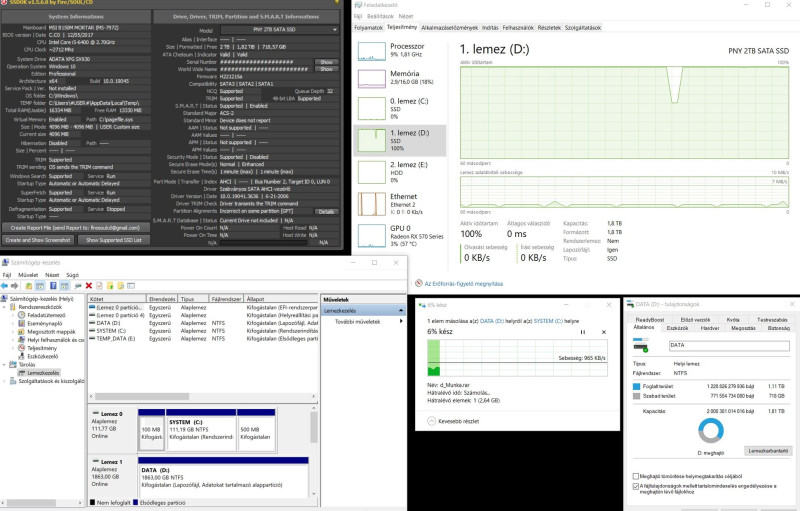Switch to the Folyamatok tab
The image size is (800, 511).
click(x=368, y=28)
